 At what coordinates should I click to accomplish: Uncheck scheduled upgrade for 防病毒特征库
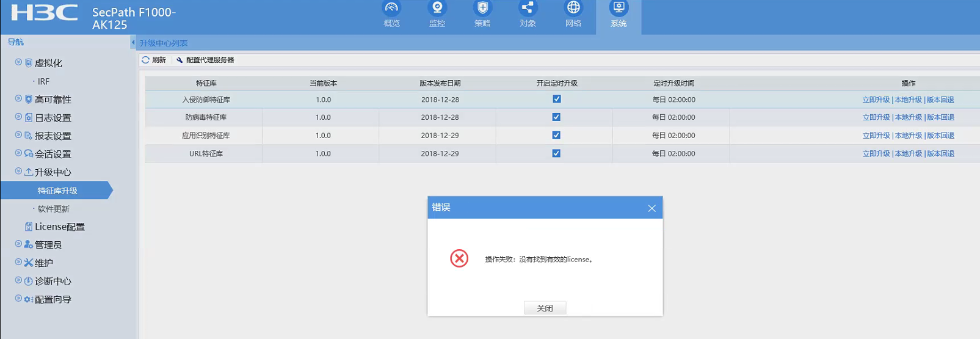556,117
